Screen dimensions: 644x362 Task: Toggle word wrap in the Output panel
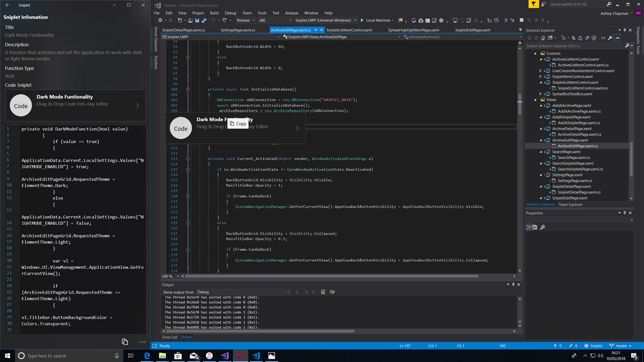pos(332,292)
